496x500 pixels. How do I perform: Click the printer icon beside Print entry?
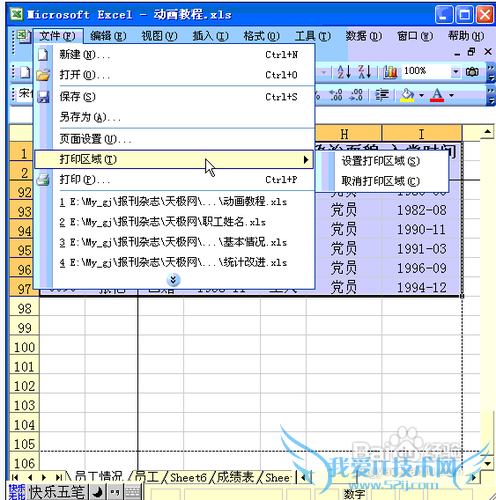pyautogui.click(x=43, y=180)
